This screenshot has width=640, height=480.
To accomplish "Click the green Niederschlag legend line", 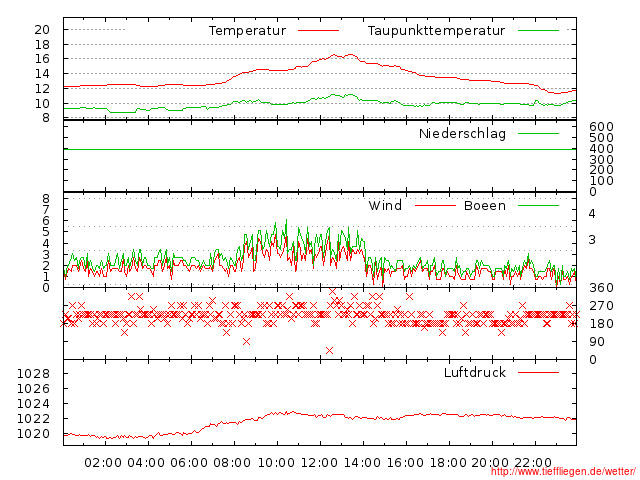I will tap(538, 133).
